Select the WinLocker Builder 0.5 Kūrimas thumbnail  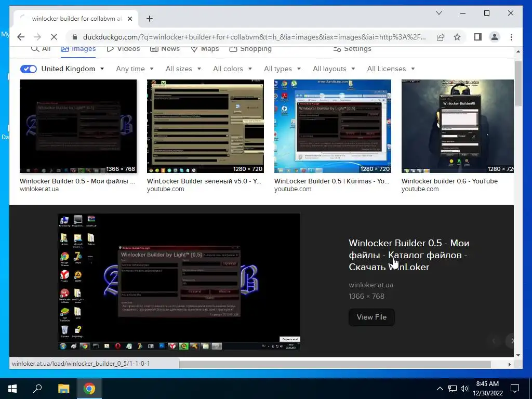pos(332,126)
